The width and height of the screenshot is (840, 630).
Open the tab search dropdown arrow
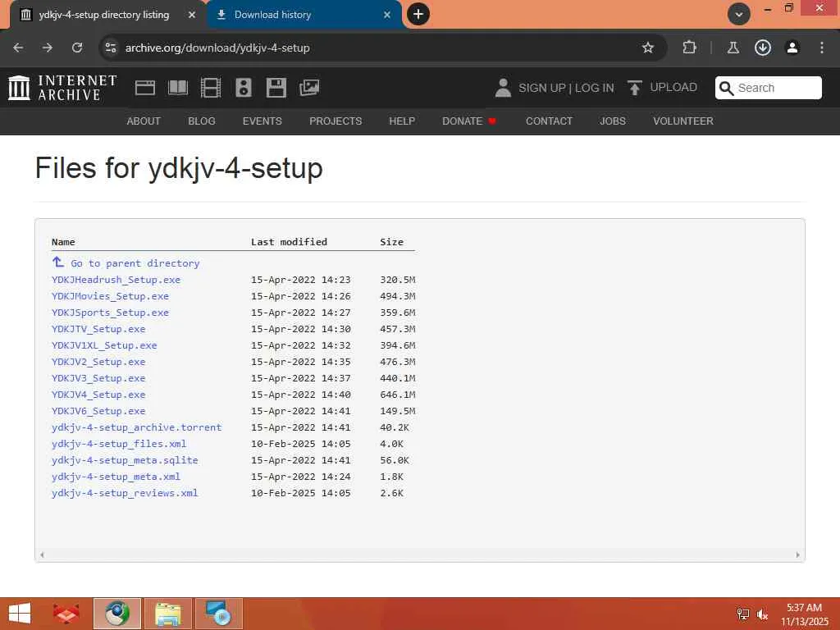click(739, 14)
